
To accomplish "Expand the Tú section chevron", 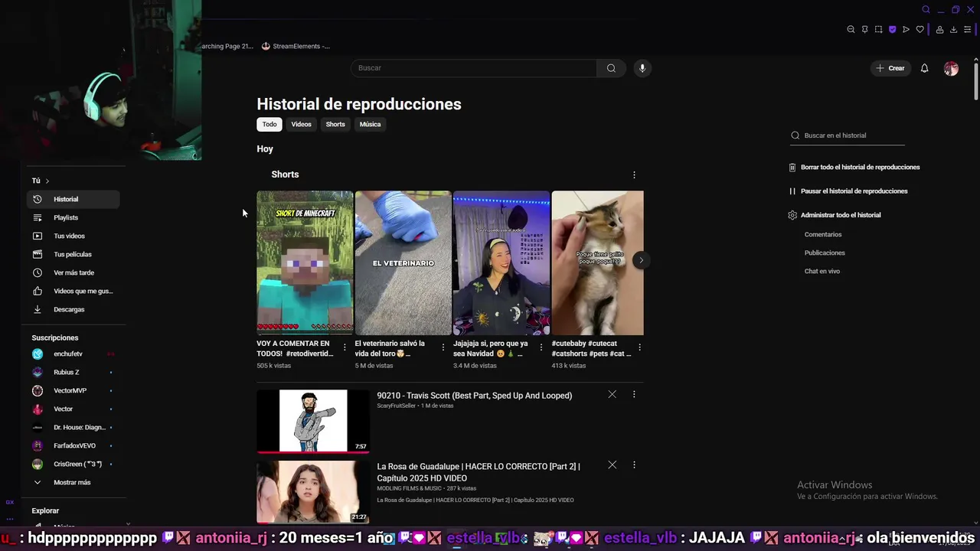I will (47, 181).
